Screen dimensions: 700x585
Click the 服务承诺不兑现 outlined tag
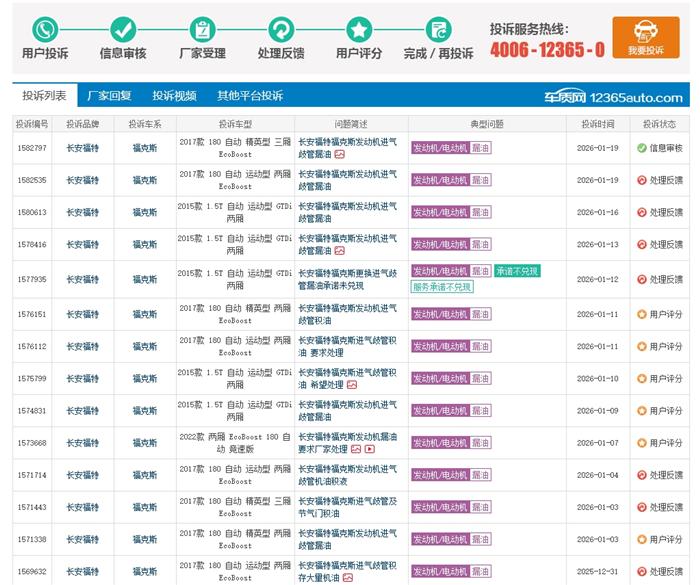pyautogui.click(x=441, y=287)
